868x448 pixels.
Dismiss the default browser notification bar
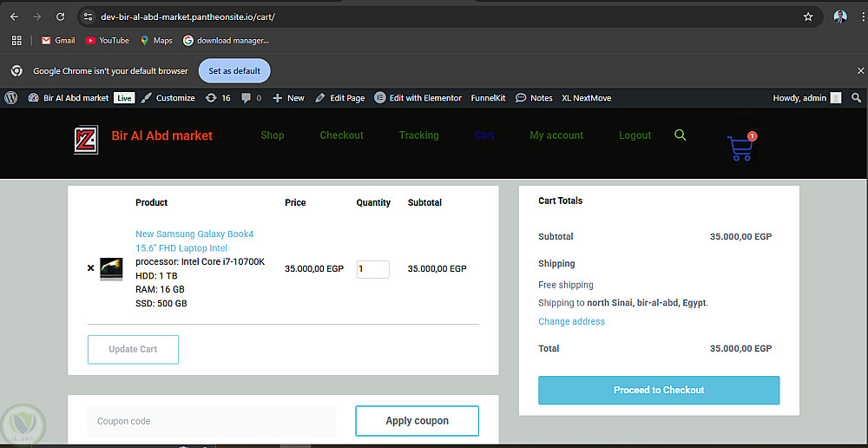860,71
